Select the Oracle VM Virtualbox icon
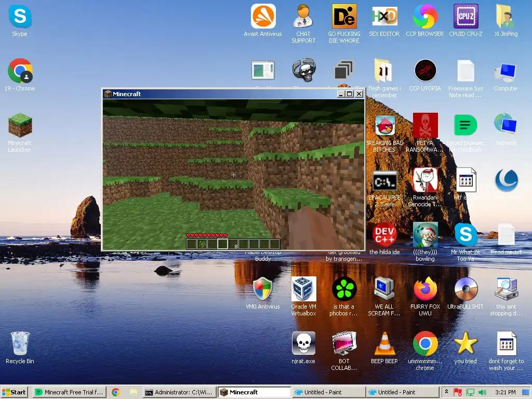 coord(303,289)
